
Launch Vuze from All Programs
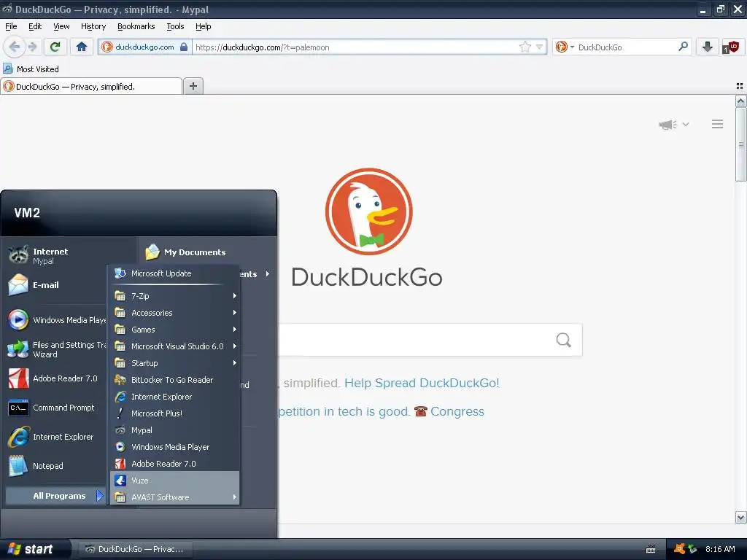174,481
